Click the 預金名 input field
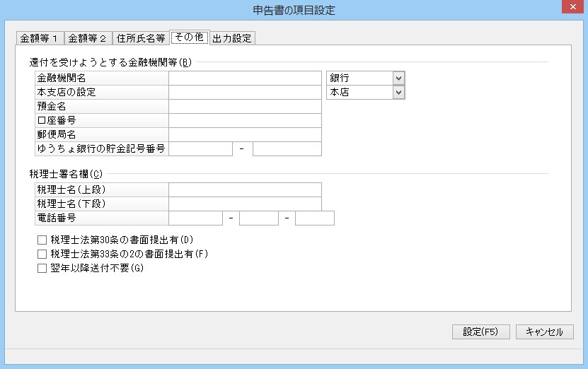588x369 pixels. point(245,106)
